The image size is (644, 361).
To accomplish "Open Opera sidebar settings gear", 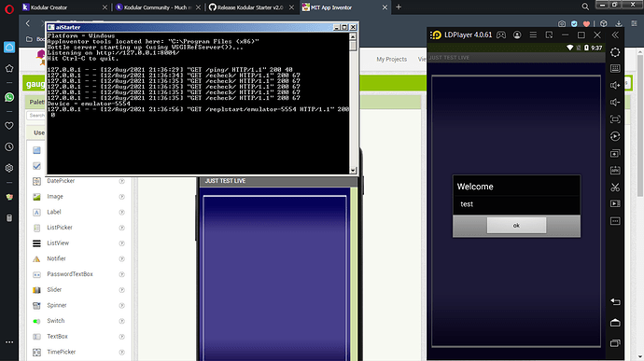I will tap(9, 168).
